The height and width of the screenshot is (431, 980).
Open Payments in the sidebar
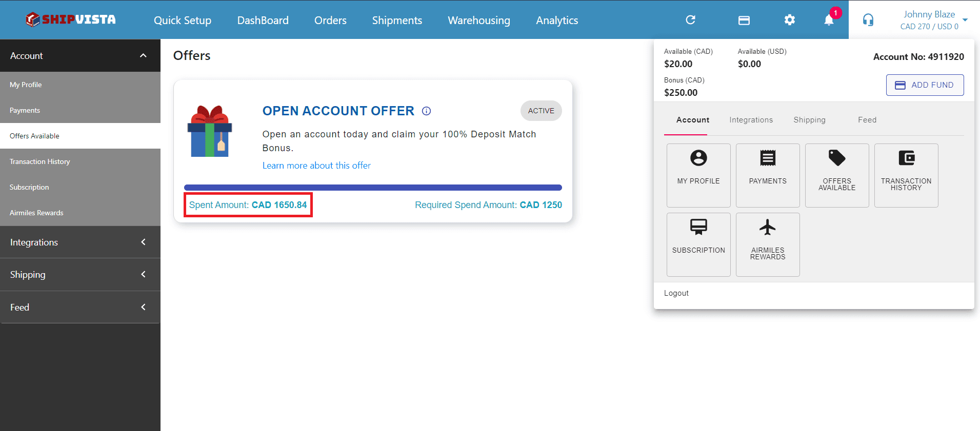(x=80, y=110)
